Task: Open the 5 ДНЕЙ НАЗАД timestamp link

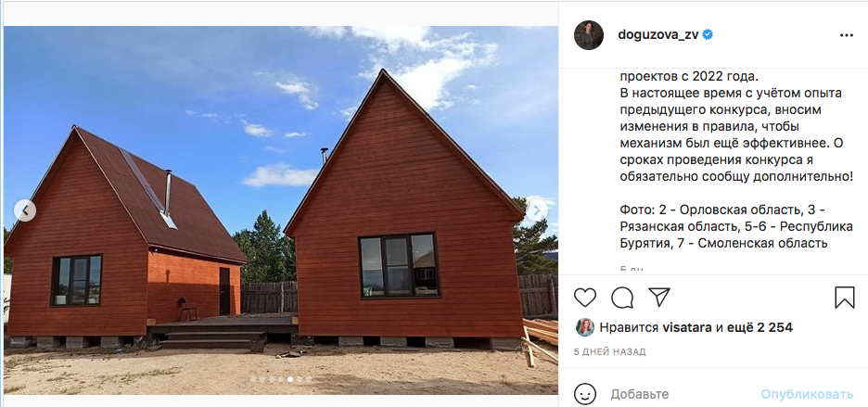Action: [x=610, y=351]
